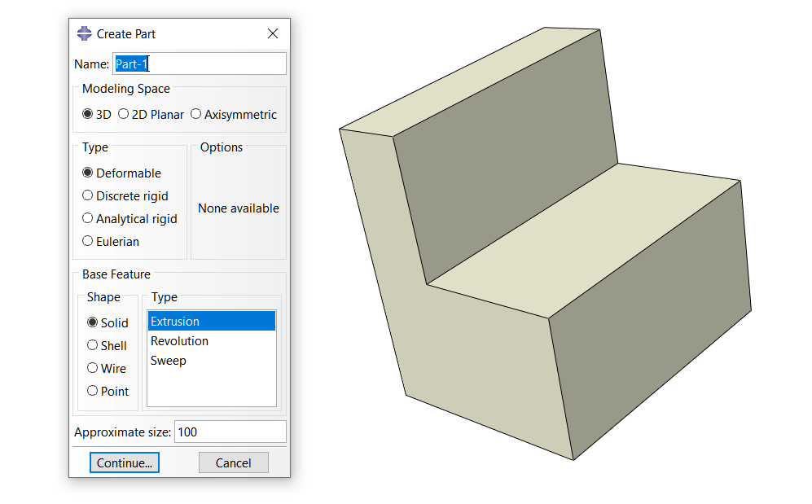Image resolution: width=812 pixels, height=504 pixels.
Task: Choose the Point base feature shape
Action: (93, 391)
